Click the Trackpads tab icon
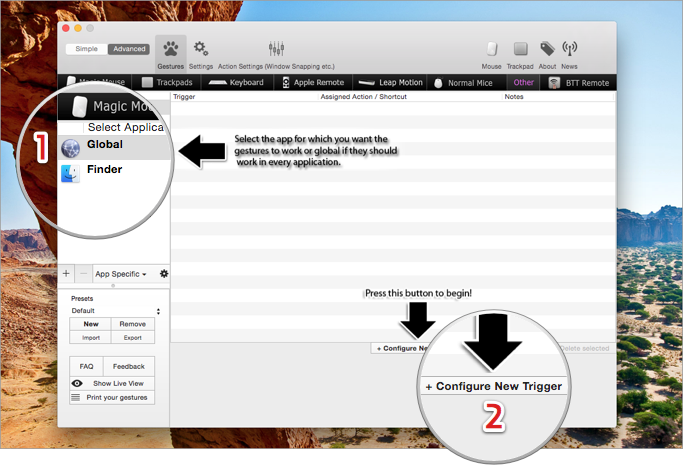683x465 pixels. pos(147,82)
